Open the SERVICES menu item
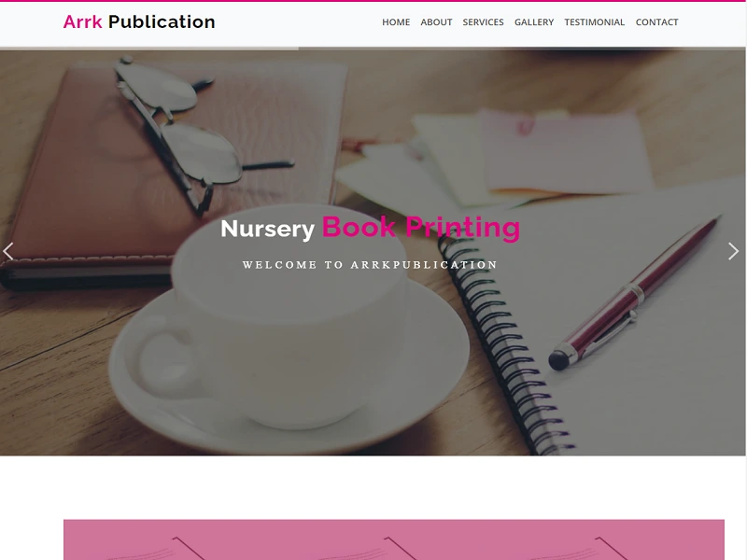Screen dimensions: 747x560 (483, 21)
